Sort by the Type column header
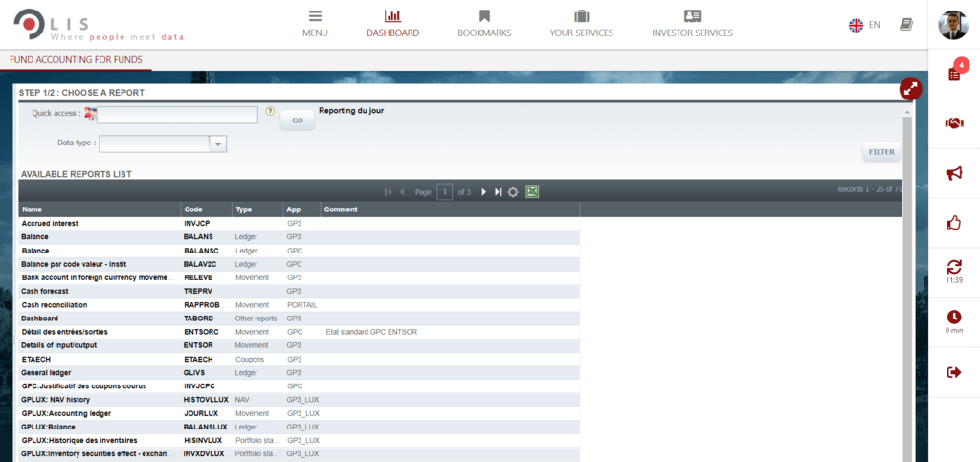Image resolution: width=980 pixels, height=462 pixels. 256,209
